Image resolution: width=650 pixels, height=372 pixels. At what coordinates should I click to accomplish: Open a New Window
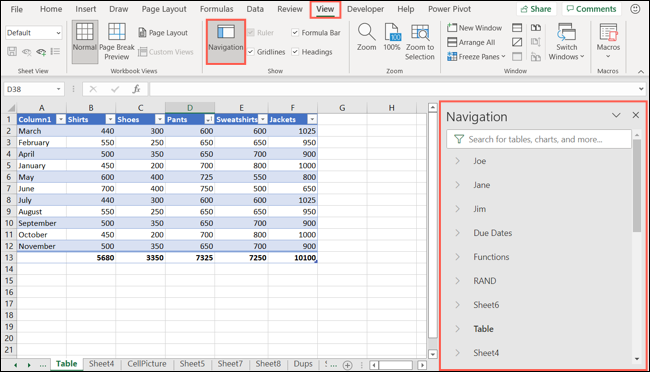pos(474,28)
